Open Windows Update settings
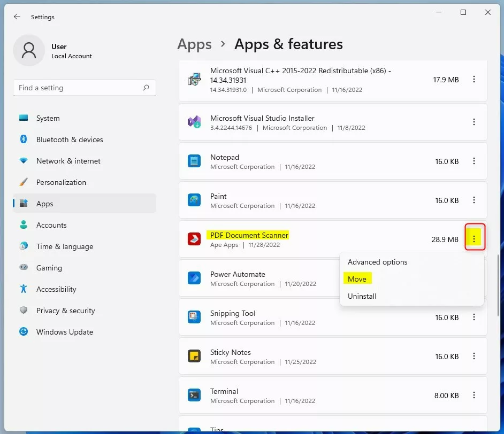The width and height of the screenshot is (504, 434). [x=85, y=332]
